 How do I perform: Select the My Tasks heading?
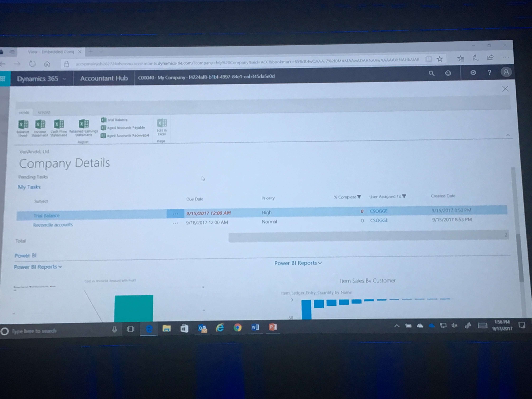29,187
